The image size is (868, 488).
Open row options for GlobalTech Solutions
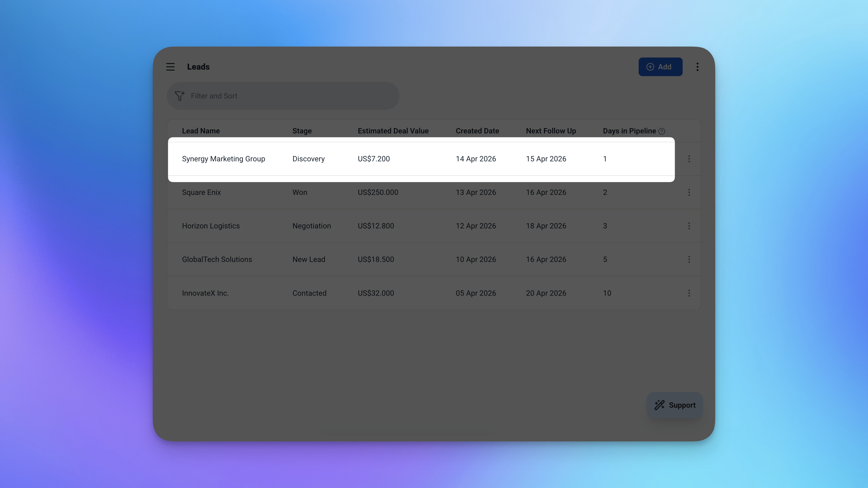(689, 259)
